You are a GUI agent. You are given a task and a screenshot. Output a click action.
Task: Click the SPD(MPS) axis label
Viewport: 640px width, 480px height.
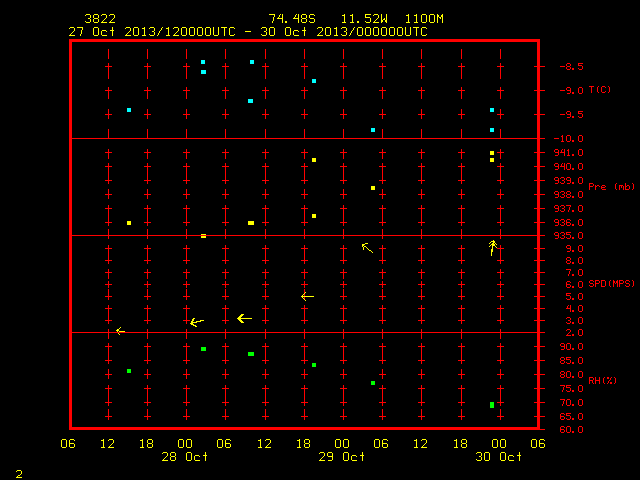(x=611, y=283)
